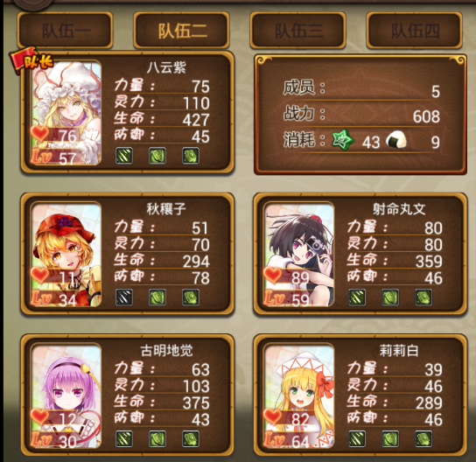The image size is (476, 462).
Task: Click 秋穰子's dark first skill slot
Action: [124, 297]
